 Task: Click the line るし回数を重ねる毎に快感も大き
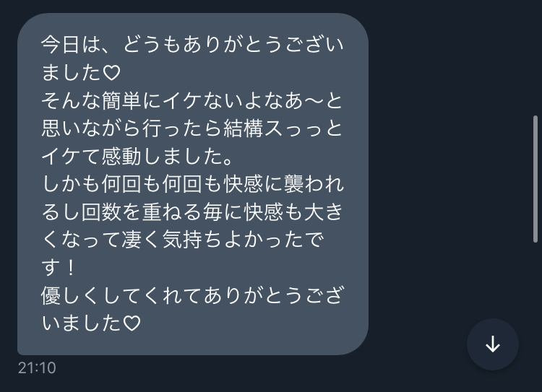pyautogui.click(x=192, y=212)
